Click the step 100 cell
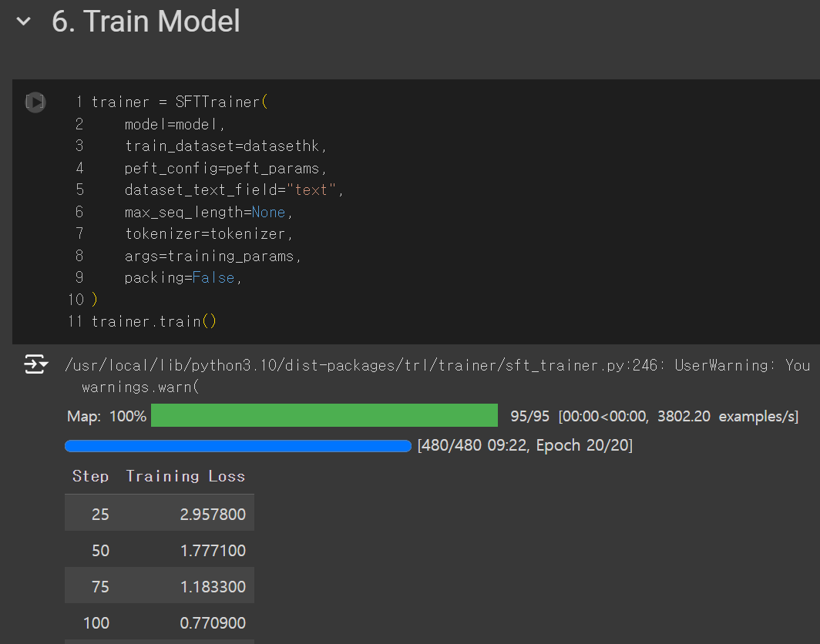Image resolution: width=820 pixels, height=644 pixels. click(x=96, y=623)
